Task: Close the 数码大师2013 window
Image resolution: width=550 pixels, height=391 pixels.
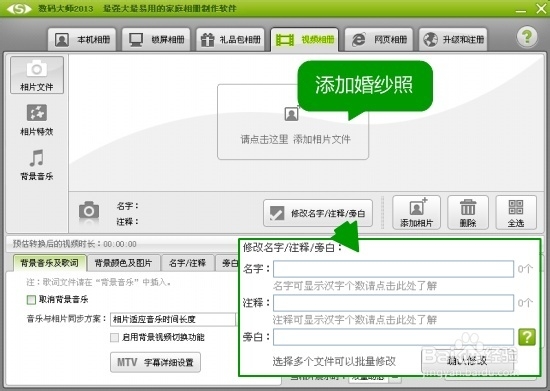Action: point(541,8)
